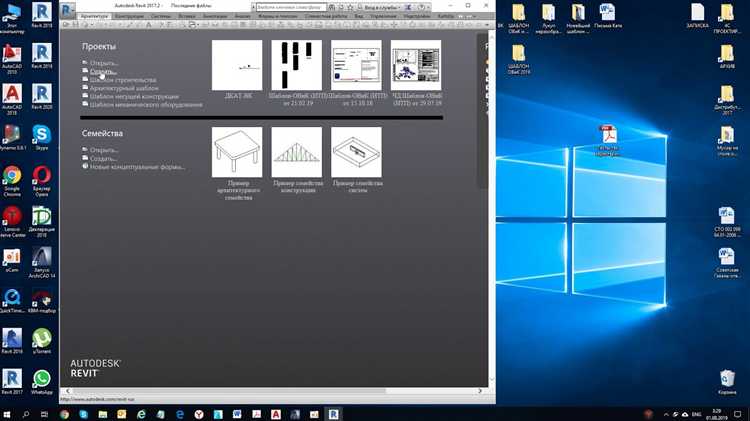
Task: Expand the Вход в службы dropdown
Action: coord(381,7)
